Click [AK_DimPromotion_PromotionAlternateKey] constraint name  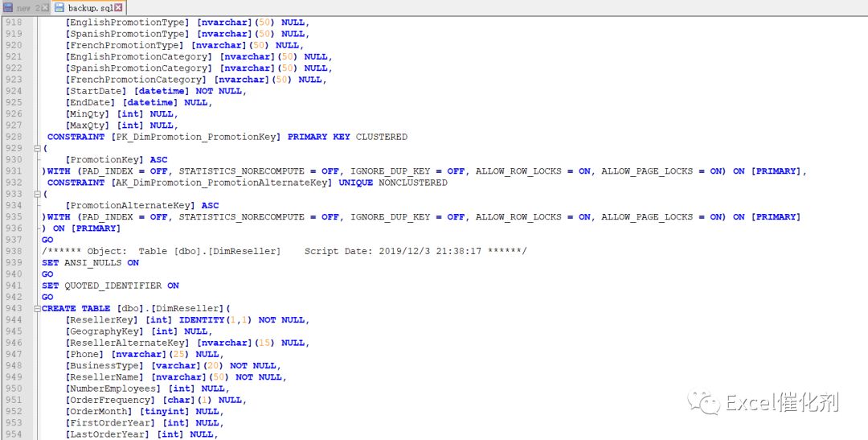pyautogui.click(x=222, y=183)
